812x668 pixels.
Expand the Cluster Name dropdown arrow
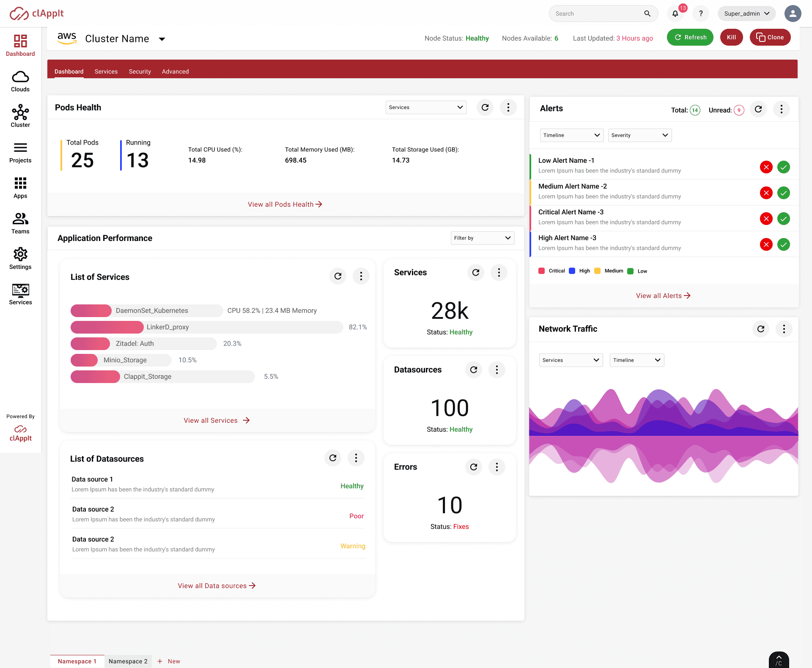[x=162, y=39]
